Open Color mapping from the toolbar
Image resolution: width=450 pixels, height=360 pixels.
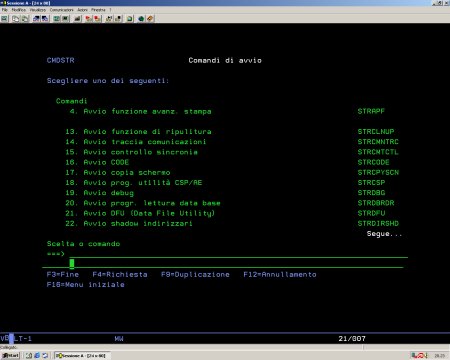coord(65,19)
